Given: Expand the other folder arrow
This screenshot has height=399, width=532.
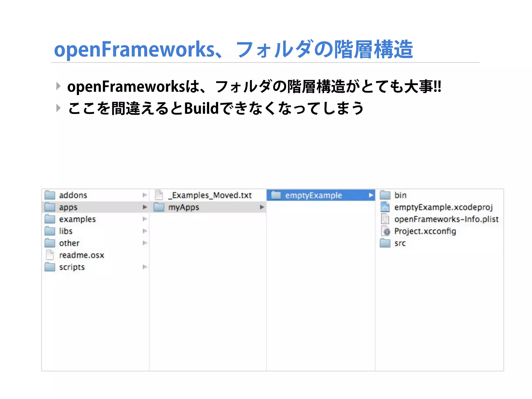Looking at the screenshot, I should pos(145,243).
